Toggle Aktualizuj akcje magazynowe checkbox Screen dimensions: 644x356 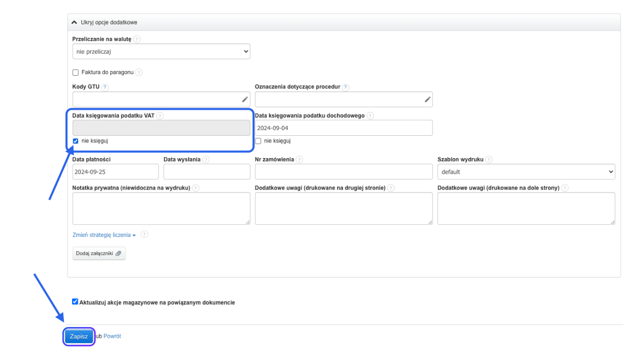click(x=75, y=302)
